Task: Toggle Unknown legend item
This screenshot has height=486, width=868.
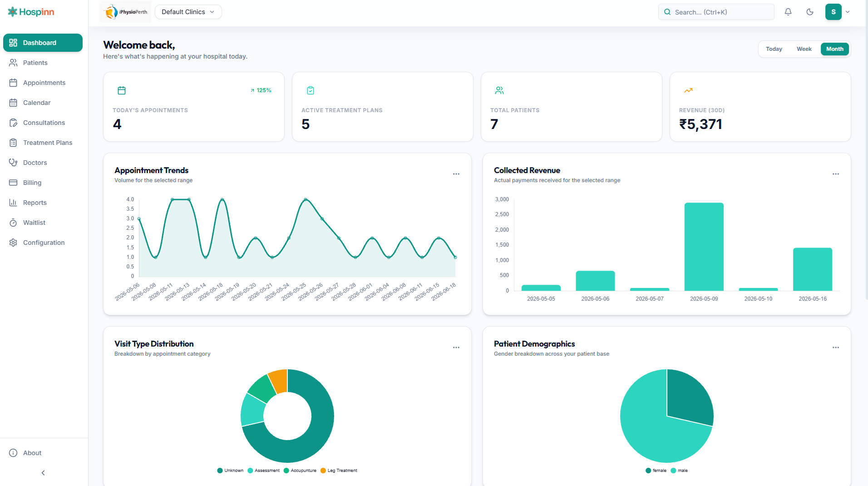Action: (x=231, y=471)
